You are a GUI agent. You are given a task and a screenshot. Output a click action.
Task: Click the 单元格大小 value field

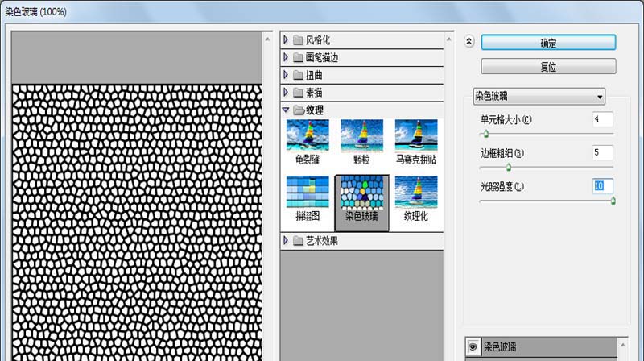point(602,119)
